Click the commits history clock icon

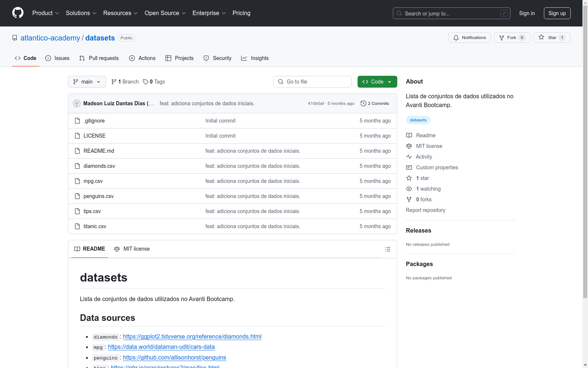(363, 103)
